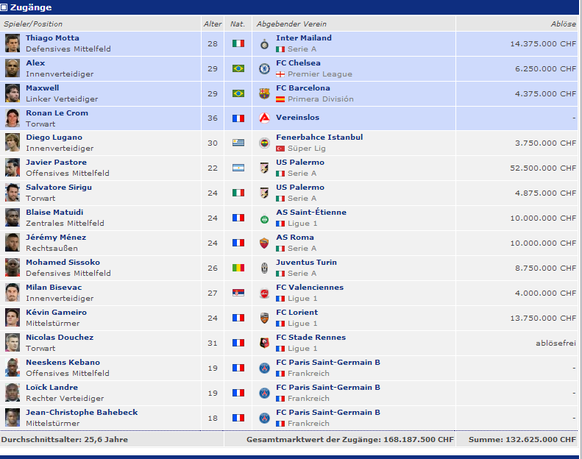Open the Nicolas Douchez player link
The width and height of the screenshot is (582, 459).
pos(59,337)
